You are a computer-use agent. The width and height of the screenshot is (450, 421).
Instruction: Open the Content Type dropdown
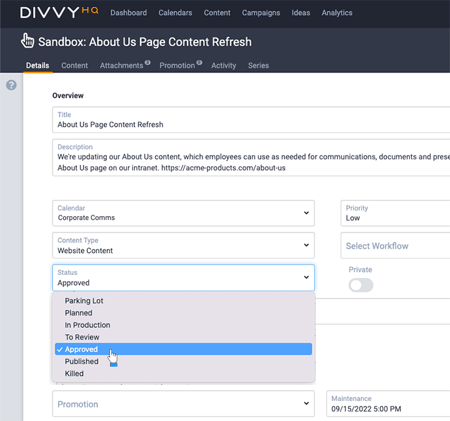pyautogui.click(x=183, y=245)
